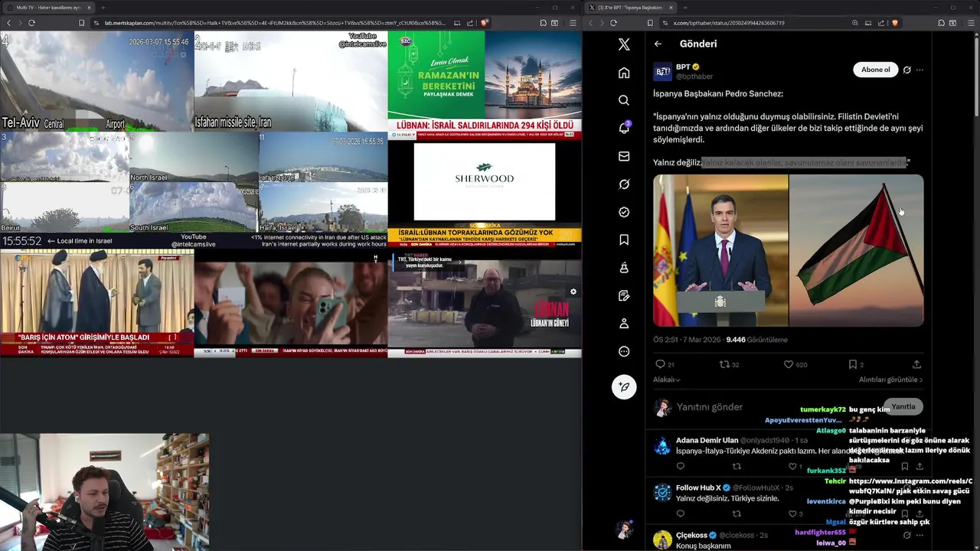Open X notifications bell icon
The image size is (980, 551).
click(624, 128)
